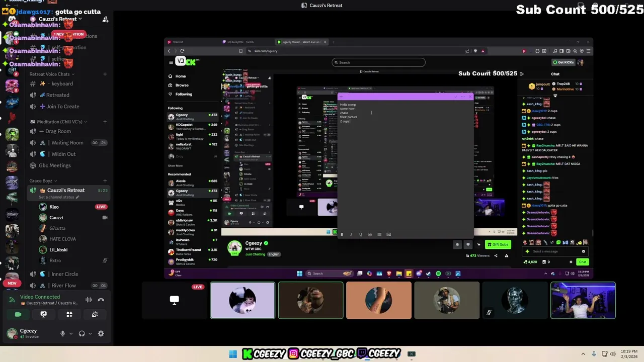Join the Drag Room voice channel
The width and height of the screenshot is (644, 362).
click(68, 131)
